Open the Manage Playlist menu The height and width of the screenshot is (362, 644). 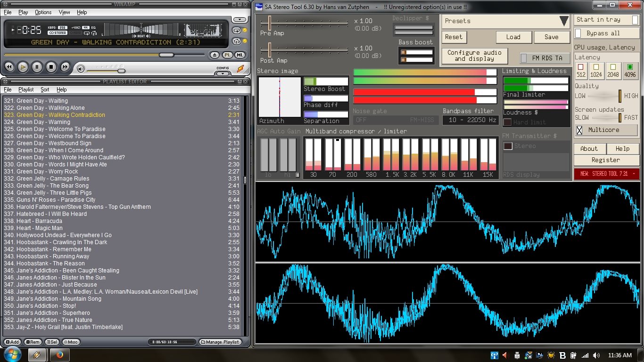(x=220, y=342)
